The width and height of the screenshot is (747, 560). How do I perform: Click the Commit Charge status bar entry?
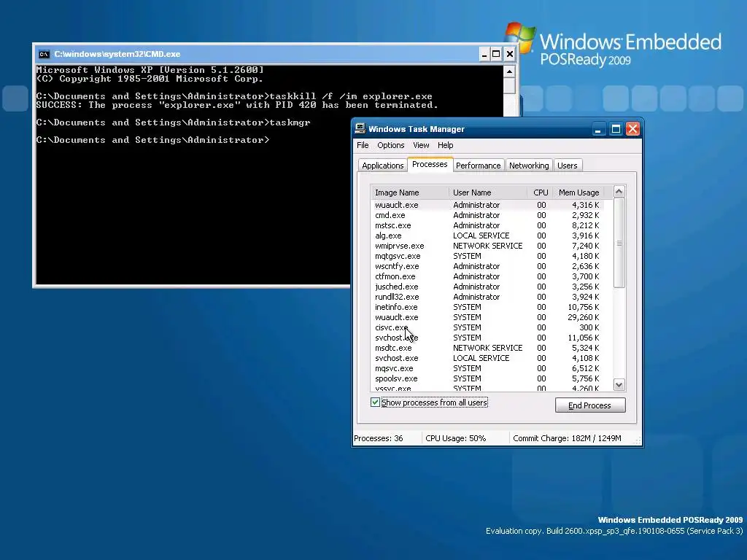(x=572, y=438)
